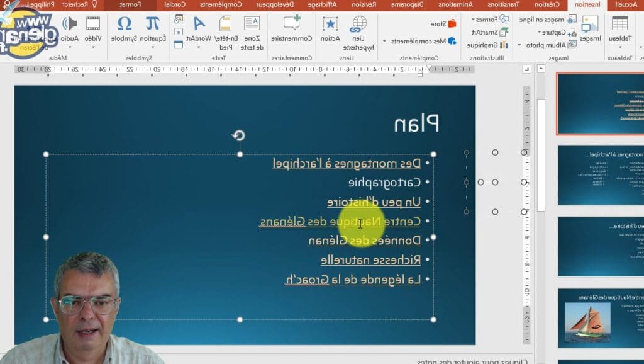Select the "Un peu d'histoire" slide thumbnail

pos(601,246)
